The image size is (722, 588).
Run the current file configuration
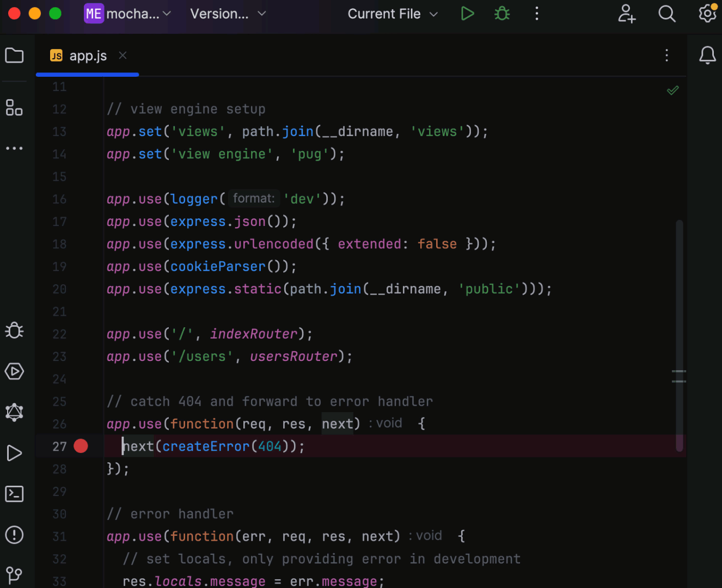coord(467,14)
